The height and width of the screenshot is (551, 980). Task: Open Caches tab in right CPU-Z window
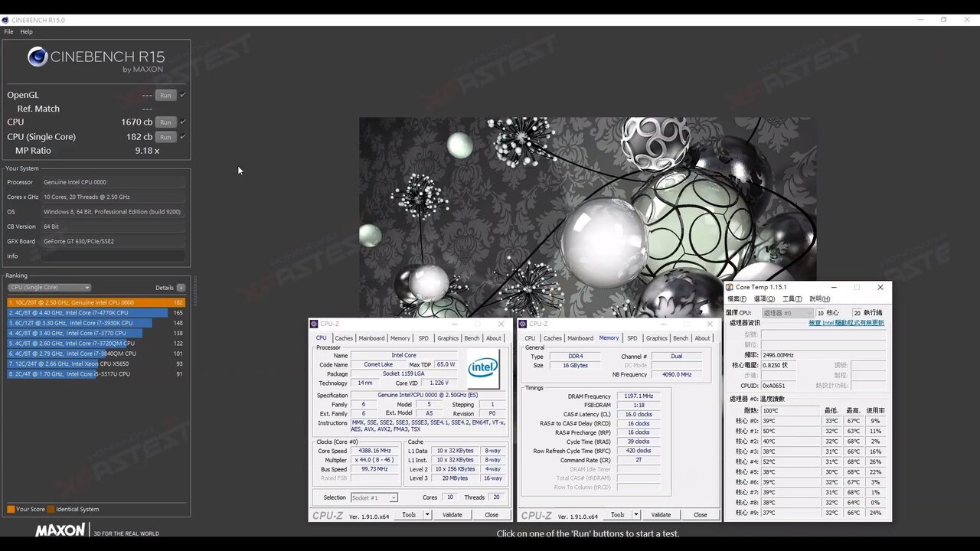[553, 338]
